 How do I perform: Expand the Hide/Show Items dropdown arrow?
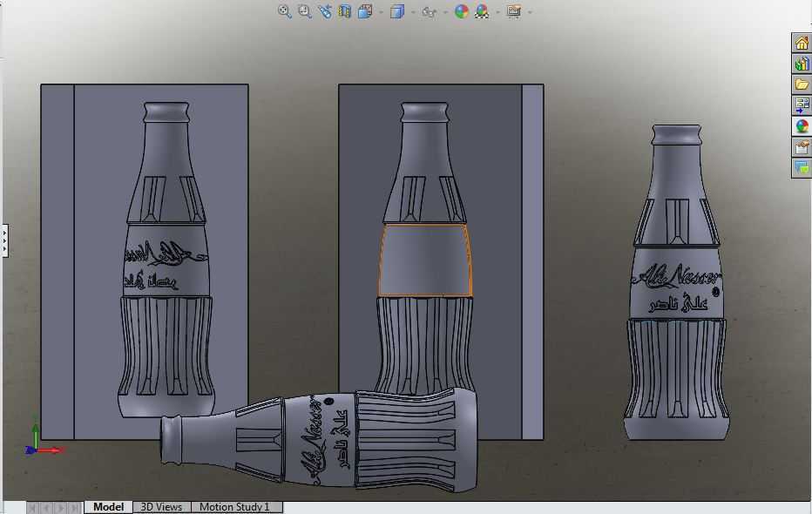pos(445,11)
